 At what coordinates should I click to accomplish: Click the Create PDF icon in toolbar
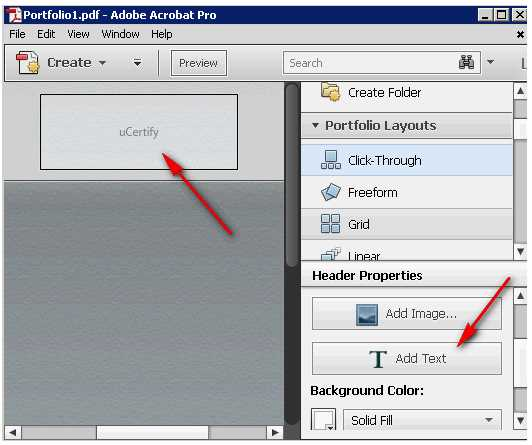27,62
